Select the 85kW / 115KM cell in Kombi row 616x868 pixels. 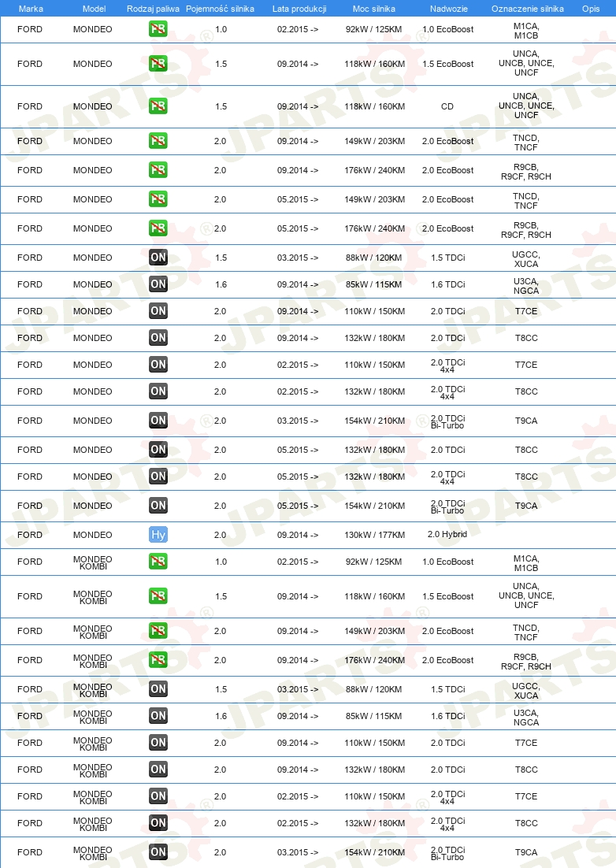(x=373, y=716)
